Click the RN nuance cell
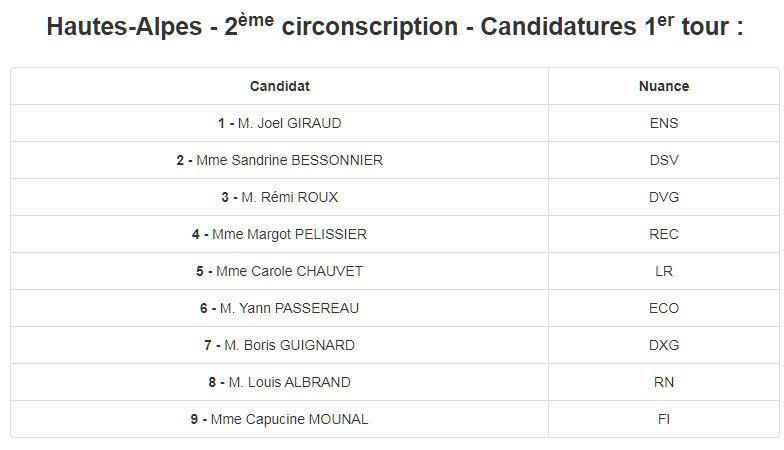 [x=664, y=382]
